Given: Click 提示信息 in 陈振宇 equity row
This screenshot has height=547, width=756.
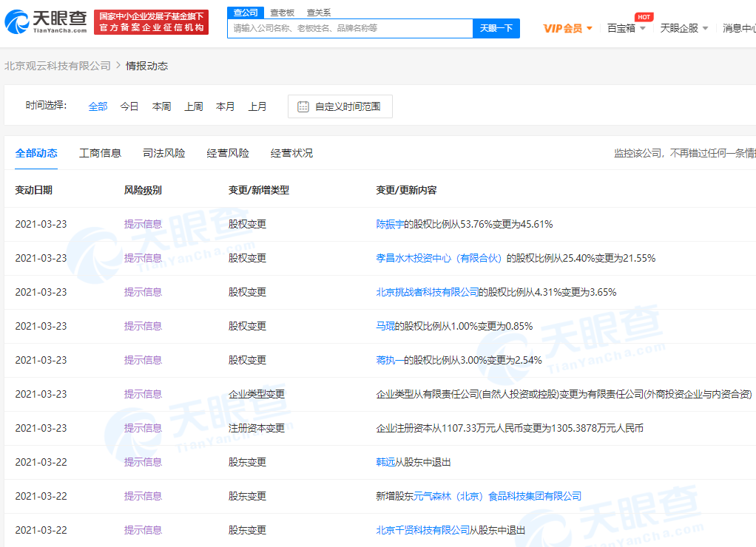Looking at the screenshot, I should coord(143,224).
